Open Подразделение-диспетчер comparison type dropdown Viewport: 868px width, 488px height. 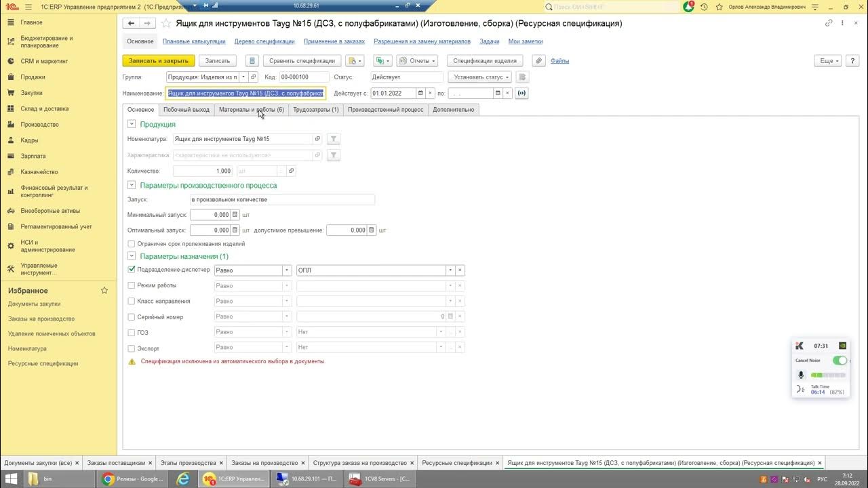point(287,270)
